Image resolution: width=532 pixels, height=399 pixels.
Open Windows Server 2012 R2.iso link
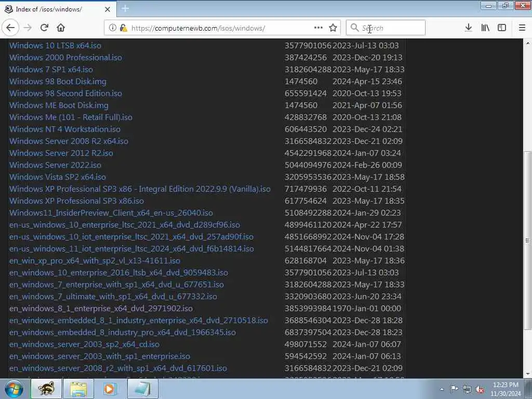point(61,153)
